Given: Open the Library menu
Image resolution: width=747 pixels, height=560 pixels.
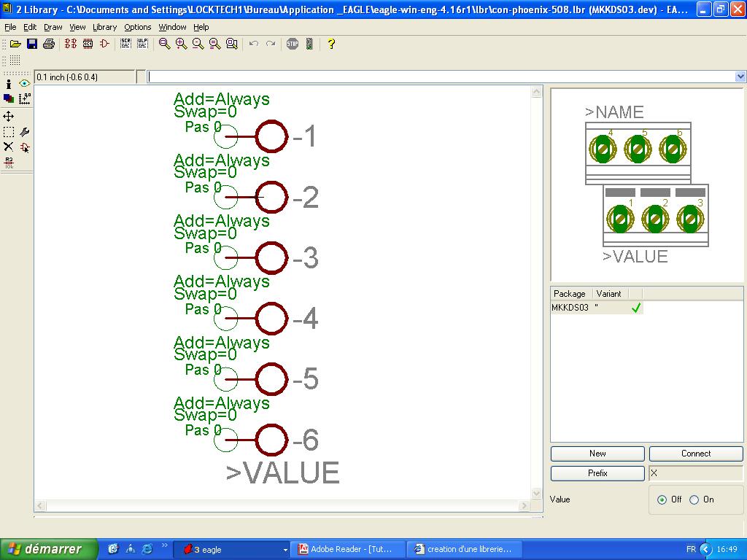Looking at the screenshot, I should [x=104, y=27].
